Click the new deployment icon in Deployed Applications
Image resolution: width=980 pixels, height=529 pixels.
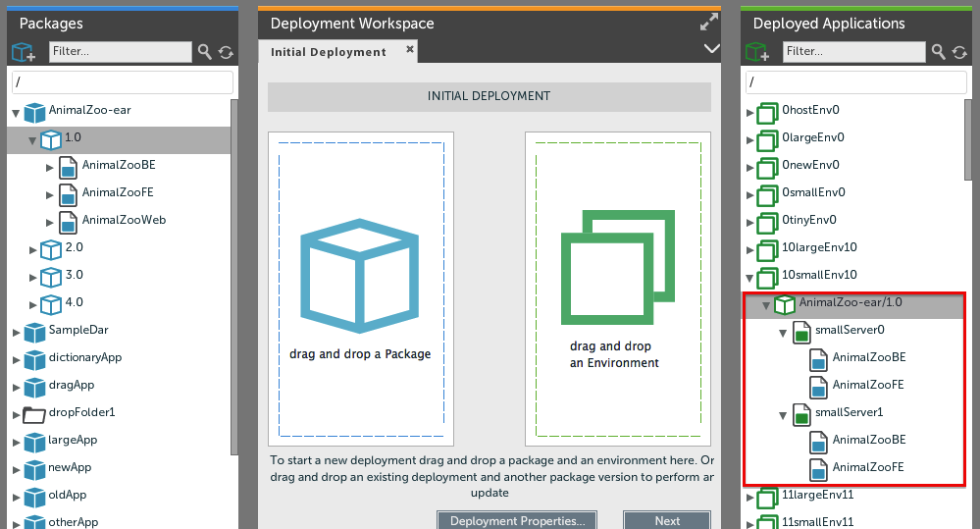tap(756, 52)
